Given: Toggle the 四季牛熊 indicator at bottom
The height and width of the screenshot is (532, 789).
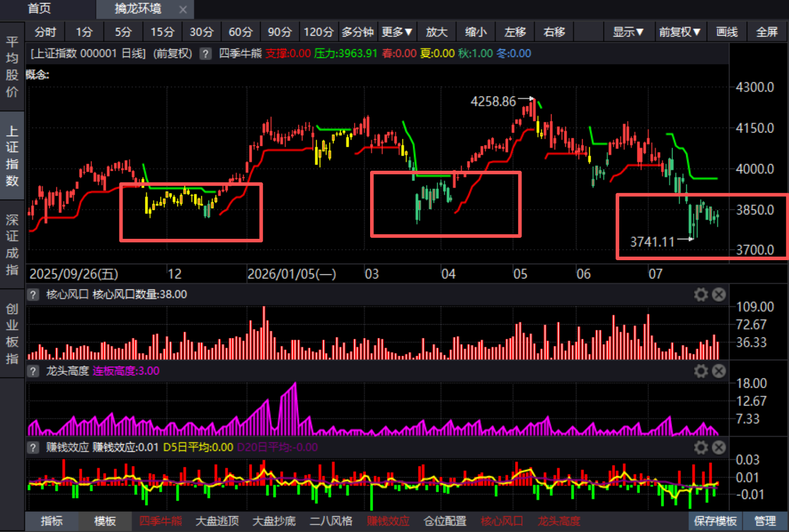Looking at the screenshot, I should tap(161, 521).
